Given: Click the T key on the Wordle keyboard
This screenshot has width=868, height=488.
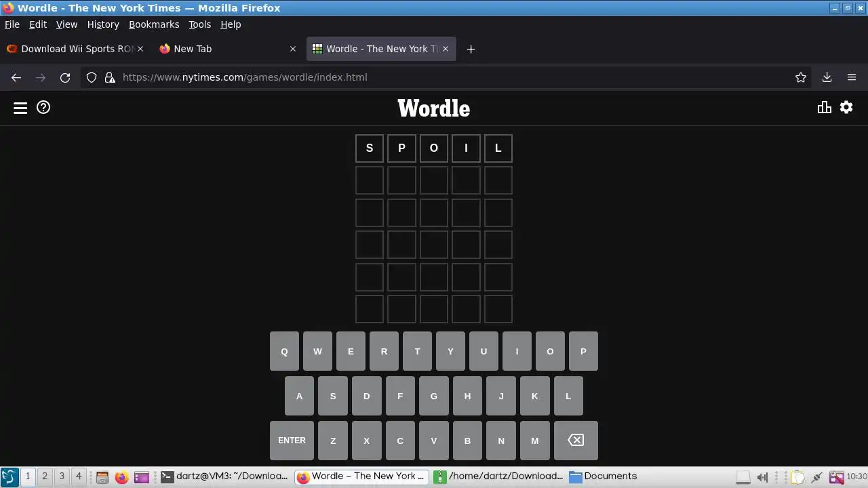Looking at the screenshot, I should click(417, 351).
